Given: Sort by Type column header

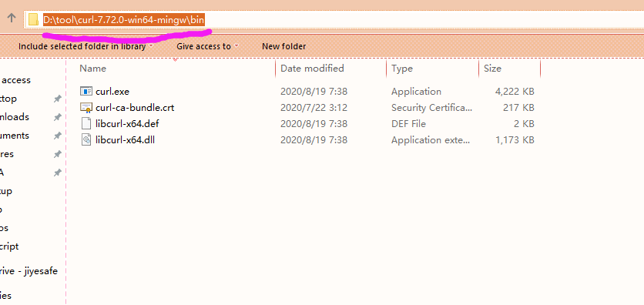Looking at the screenshot, I should pos(402,69).
